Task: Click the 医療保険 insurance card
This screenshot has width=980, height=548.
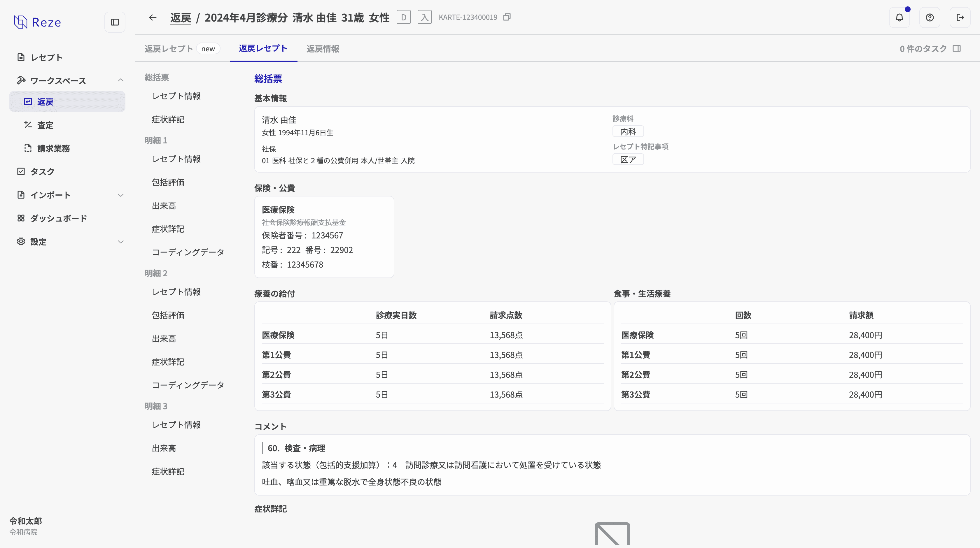Action: 324,237
